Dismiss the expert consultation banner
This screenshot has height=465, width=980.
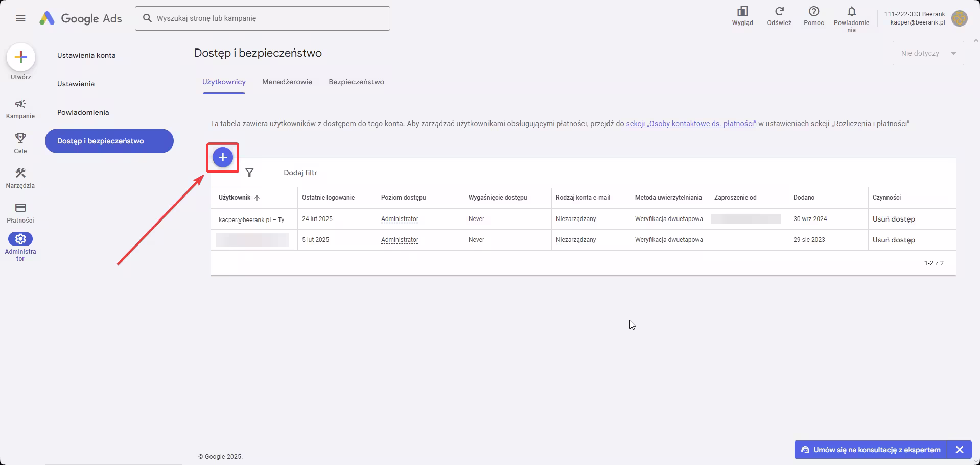959,450
